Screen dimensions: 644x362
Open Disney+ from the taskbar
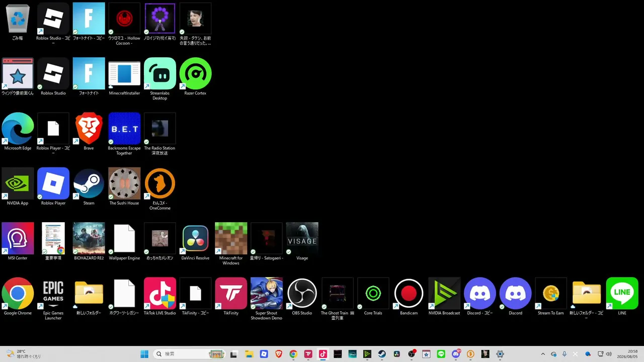353,354
